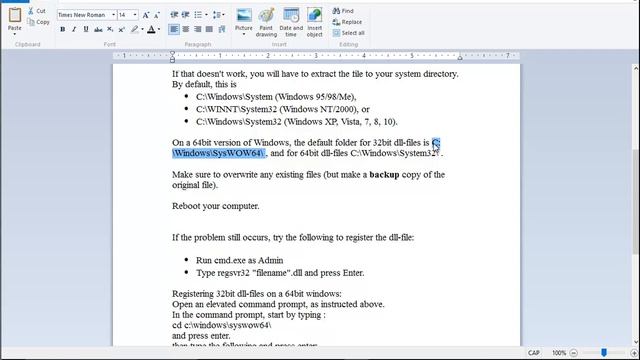640x360 pixels.
Task: Click the "Run cmd.exe as Admin" bullet
Action: [239, 260]
